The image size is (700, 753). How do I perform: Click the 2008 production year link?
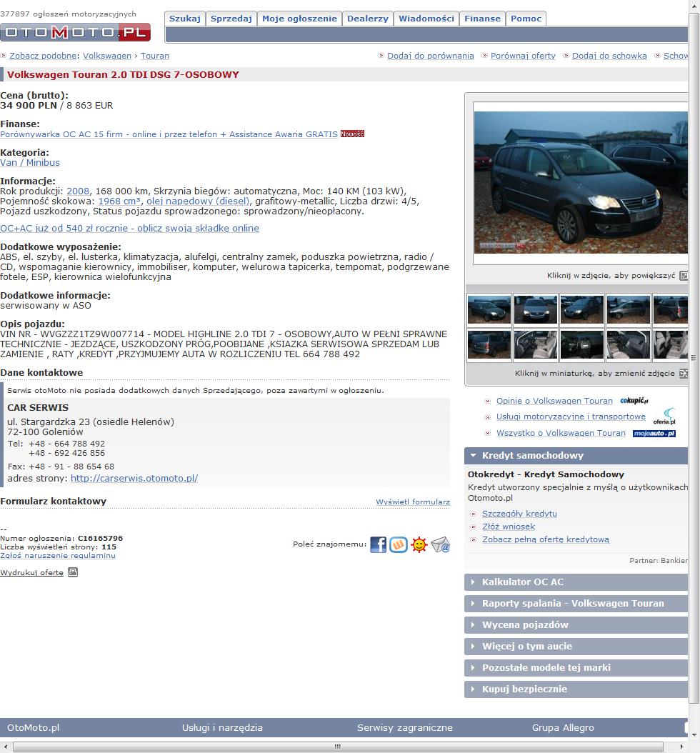(x=78, y=191)
